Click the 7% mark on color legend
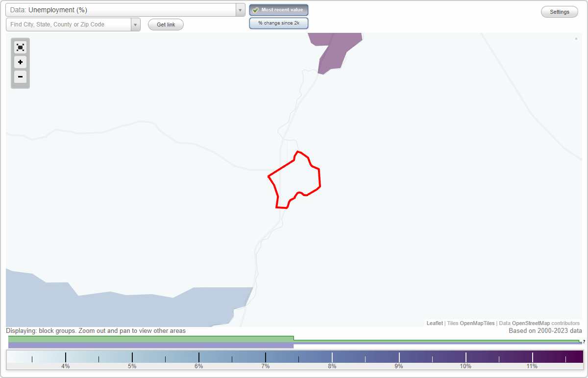This screenshot has width=588, height=378. pyautogui.click(x=266, y=357)
